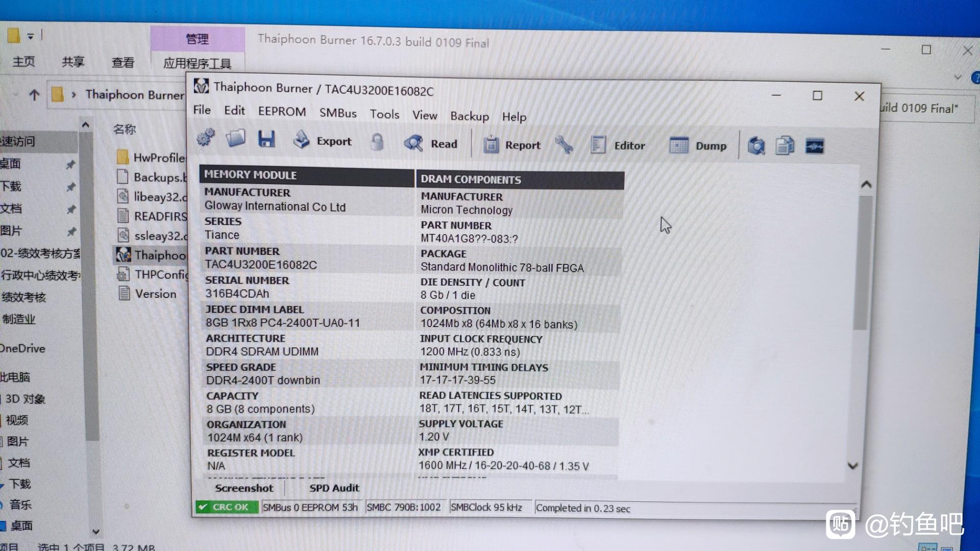Select 绩效考核 folder in navigation pane
This screenshot has height=551, width=980.
[24, 297]
